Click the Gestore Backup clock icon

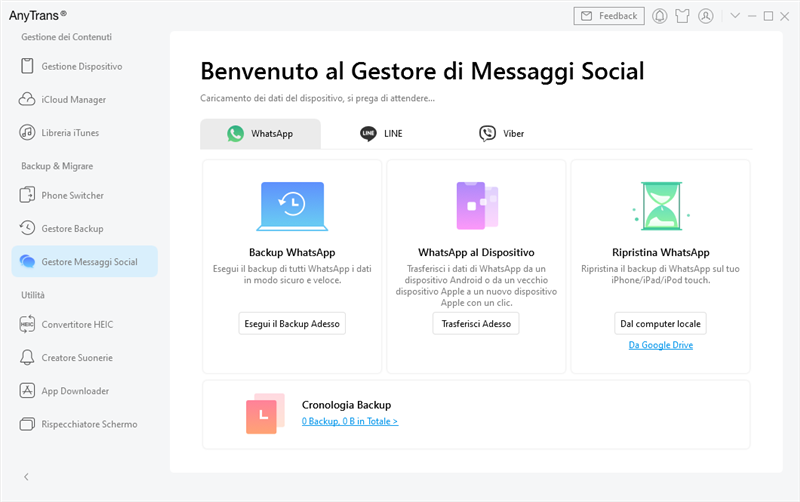click(x=27, y=228)
